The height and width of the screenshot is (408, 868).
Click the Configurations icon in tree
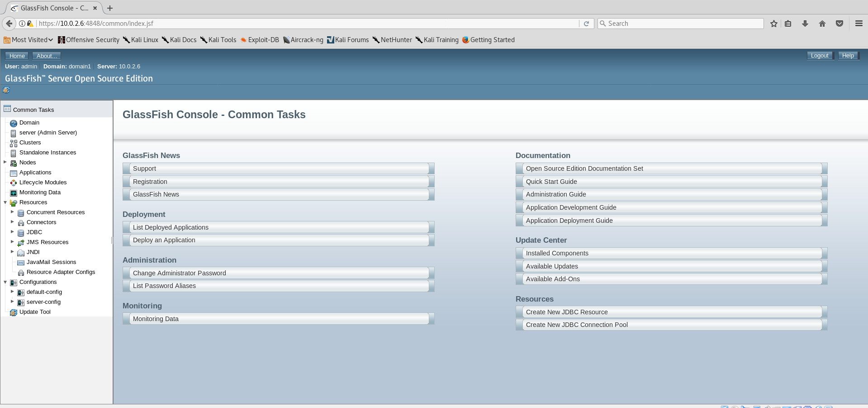14,283
